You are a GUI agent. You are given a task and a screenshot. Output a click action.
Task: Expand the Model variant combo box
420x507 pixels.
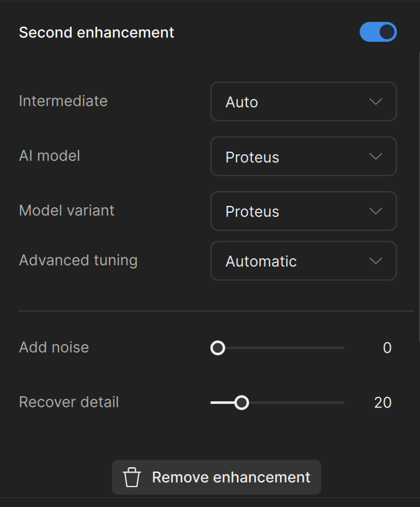pyautogui.click(x=303, y=211)
